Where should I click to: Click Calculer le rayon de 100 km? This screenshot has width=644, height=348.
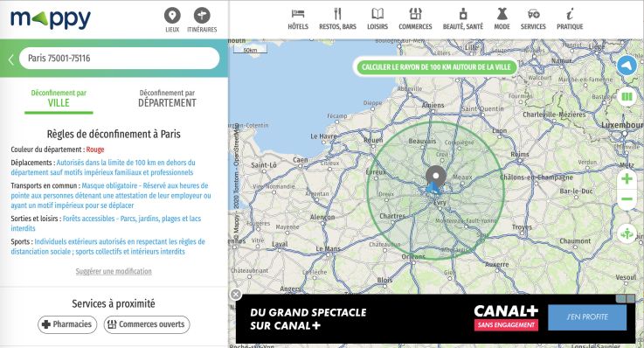tap(436, 67)
